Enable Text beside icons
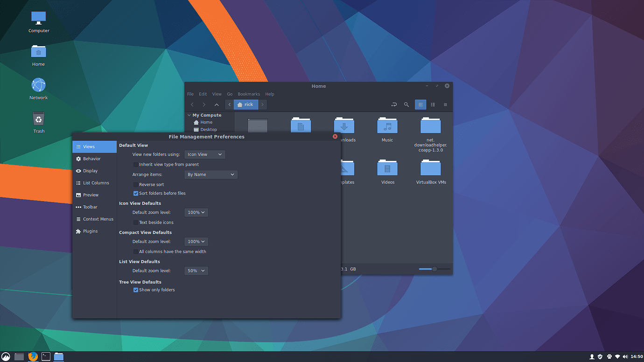 pos(136,223)
